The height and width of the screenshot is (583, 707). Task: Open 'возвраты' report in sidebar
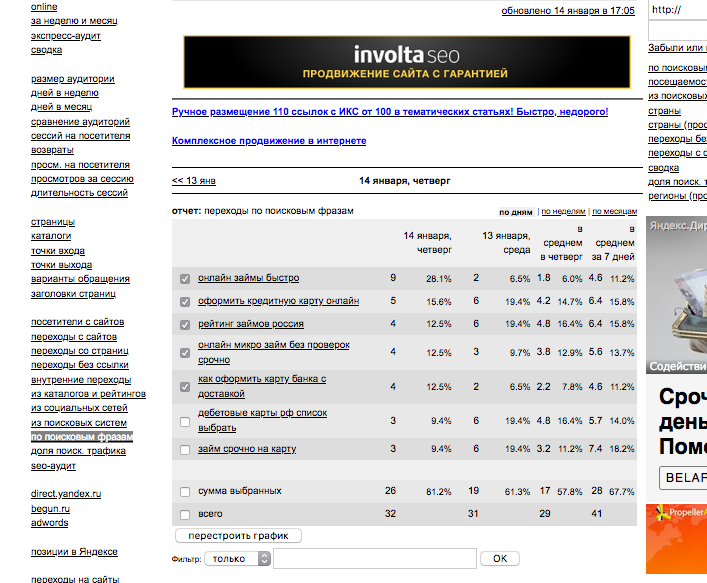pyautogui.click(x=52, y=150)
